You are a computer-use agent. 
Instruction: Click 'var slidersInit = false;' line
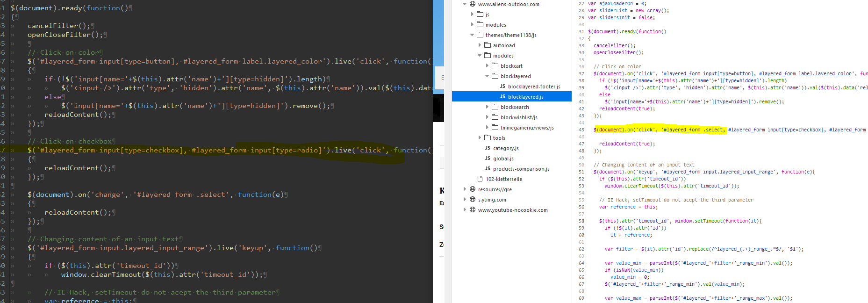tap(621, 18)
